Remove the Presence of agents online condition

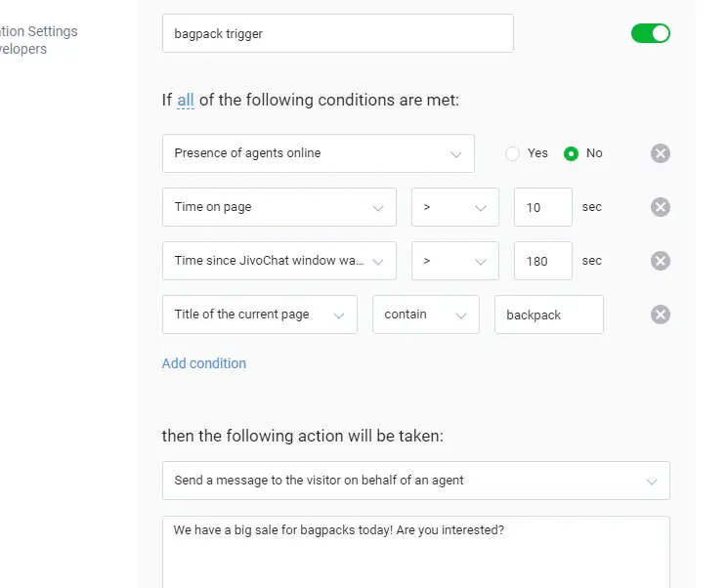click(661, 153)
